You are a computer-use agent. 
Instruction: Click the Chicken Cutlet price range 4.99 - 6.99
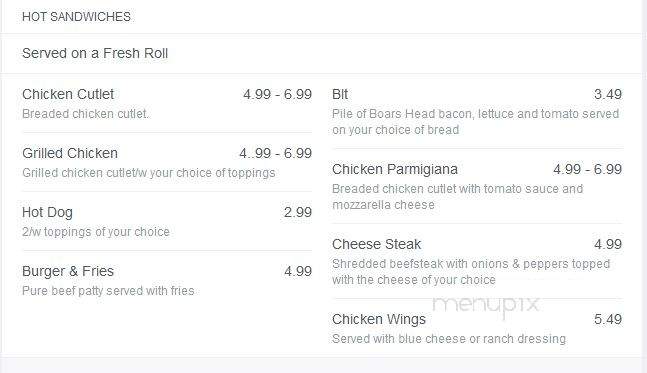click(277, 94)
